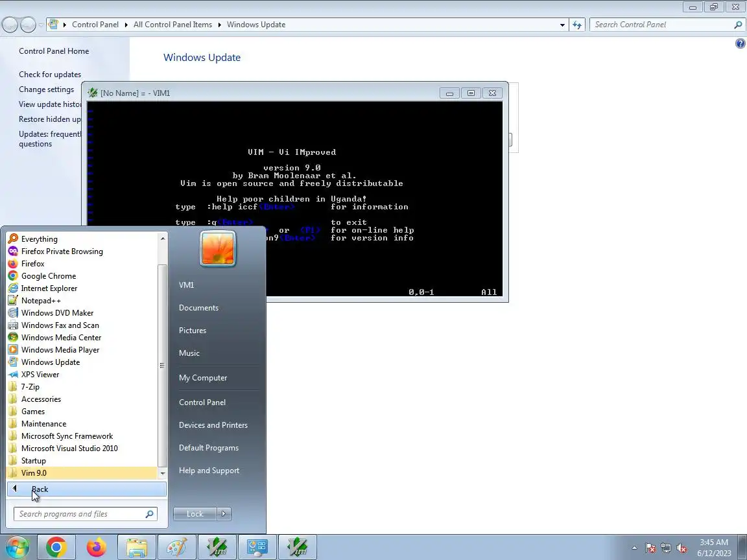Open Paint from the taskbar
Image resolution: width=747 pixels, height=560 pixels.
(176, 547)
